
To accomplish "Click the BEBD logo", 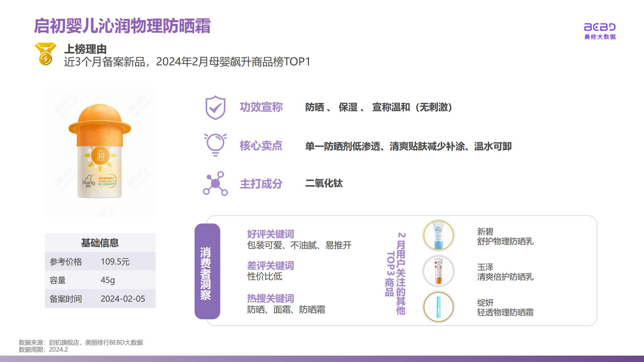I will click(x=600, y=27).
